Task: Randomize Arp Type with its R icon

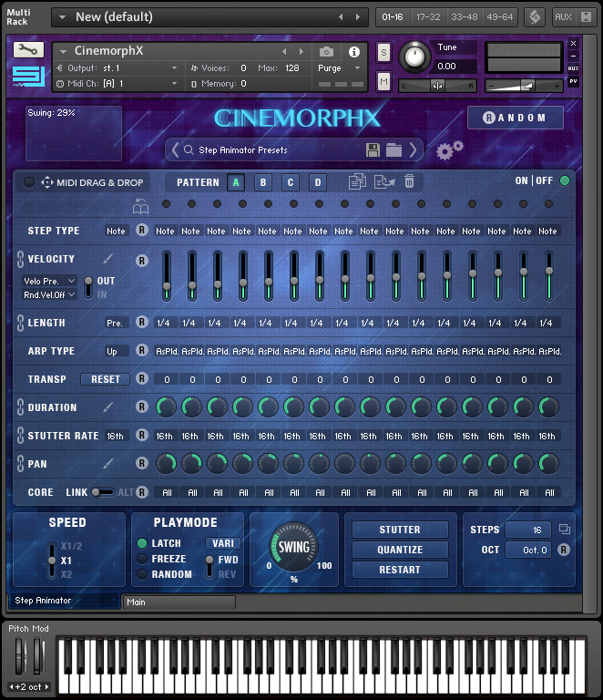Action: coord(142,350)
